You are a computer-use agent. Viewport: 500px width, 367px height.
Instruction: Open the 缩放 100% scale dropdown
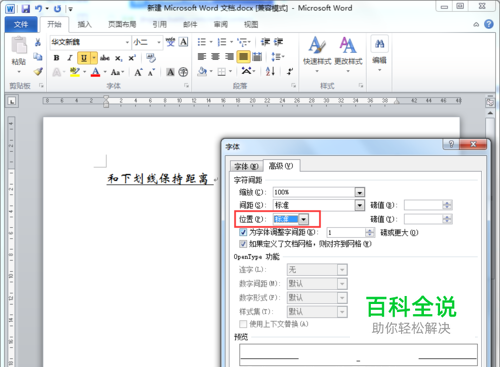[x=359, y=192]
